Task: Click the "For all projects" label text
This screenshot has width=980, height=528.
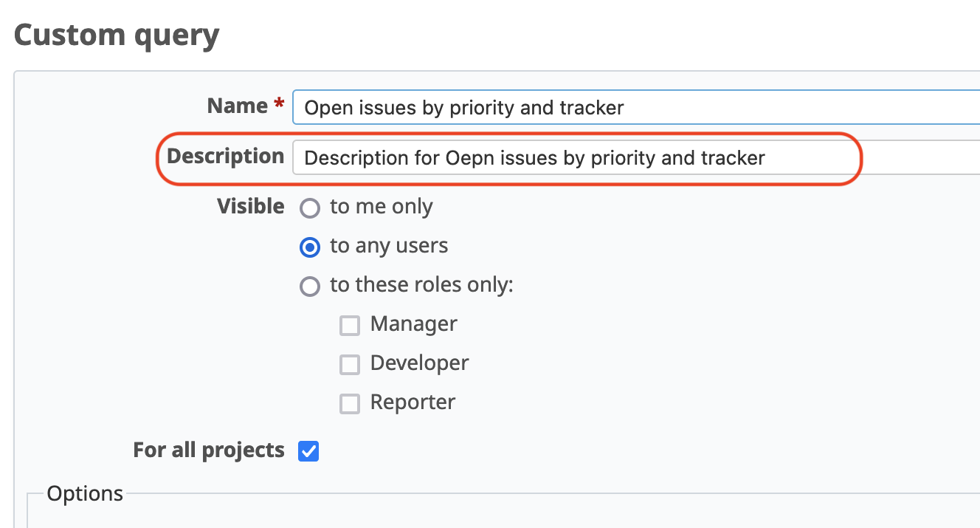Action: [x=208, y=450]
